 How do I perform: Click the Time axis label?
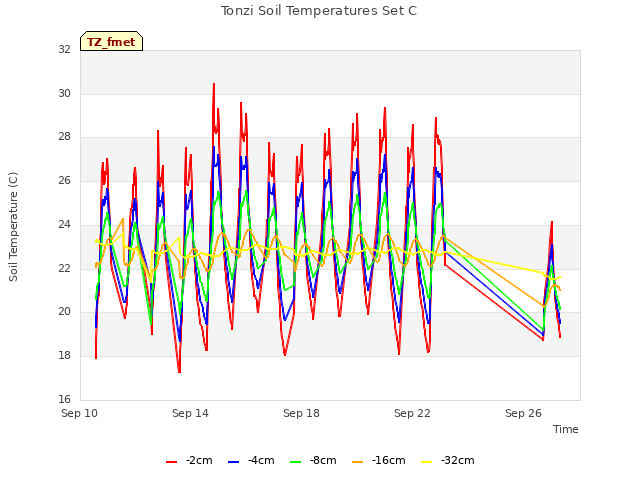[566, 429]
